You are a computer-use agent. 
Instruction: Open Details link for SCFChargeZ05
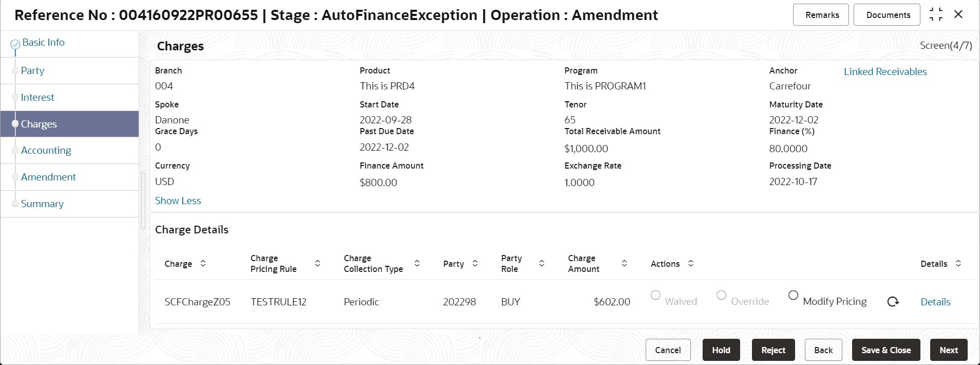935,302
